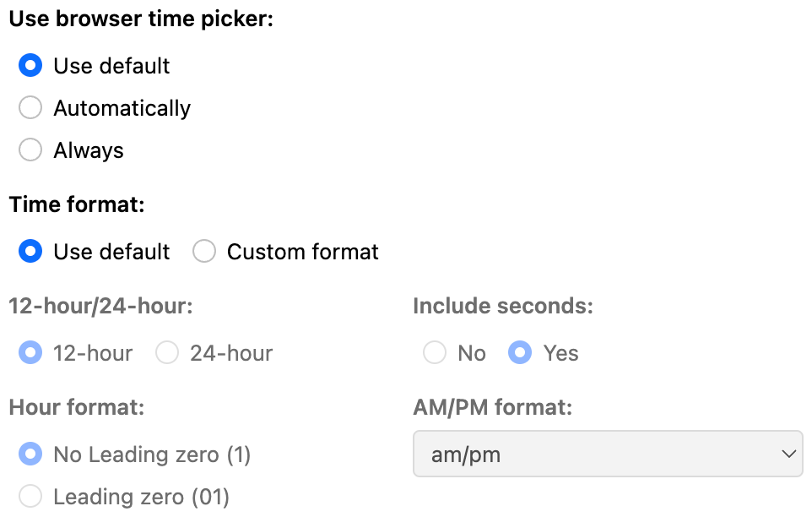812x517 pixels.
Task: Choose the No Leading zero (1) radio circle
Action: click(x=30, y=454)
